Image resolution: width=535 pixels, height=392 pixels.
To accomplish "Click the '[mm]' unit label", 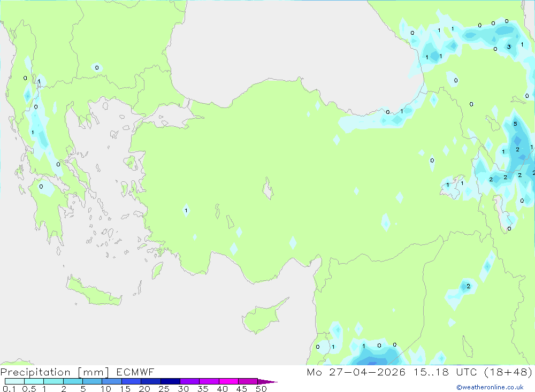I will [94, 372].
